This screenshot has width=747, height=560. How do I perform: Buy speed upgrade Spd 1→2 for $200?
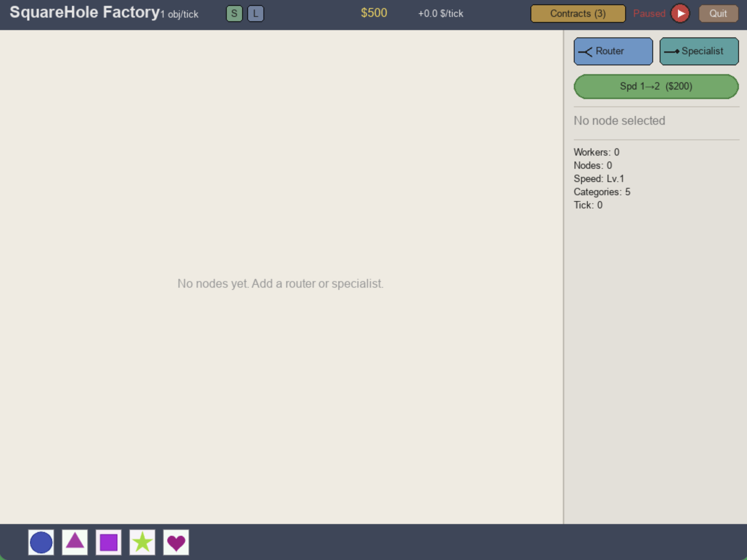(x=656, y=86)
